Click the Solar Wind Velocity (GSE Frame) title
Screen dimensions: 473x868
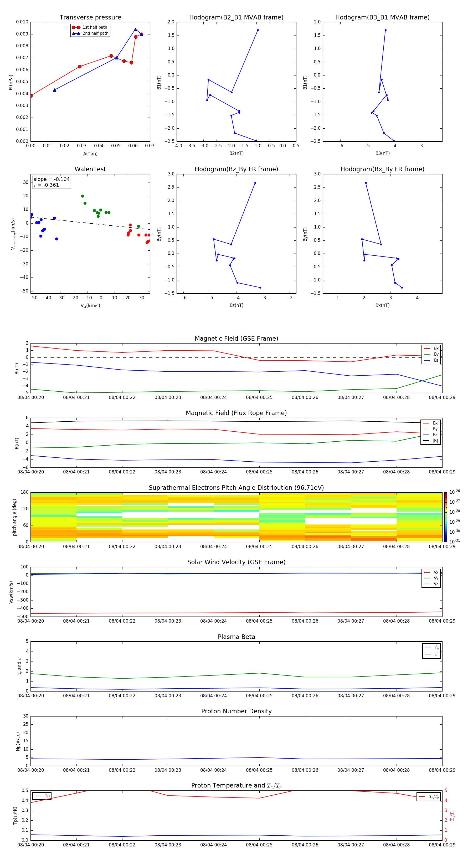[236, 562]
